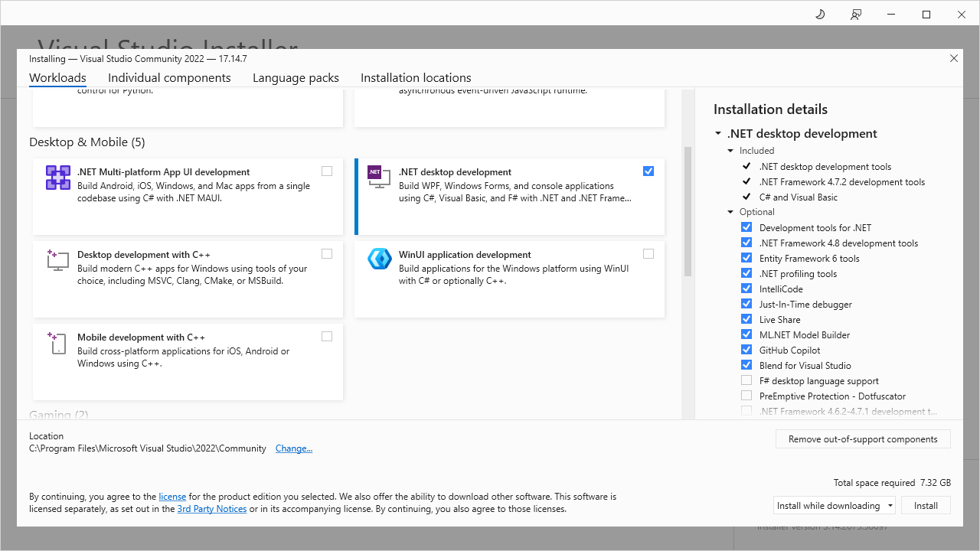
Task: Click the .NET Multi-platform App UI workload icon
Action: tap(58, 178)
